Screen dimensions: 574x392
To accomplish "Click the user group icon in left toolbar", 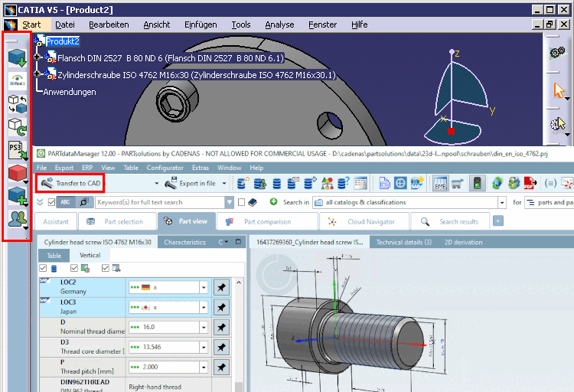I will (x=16, y=219).
